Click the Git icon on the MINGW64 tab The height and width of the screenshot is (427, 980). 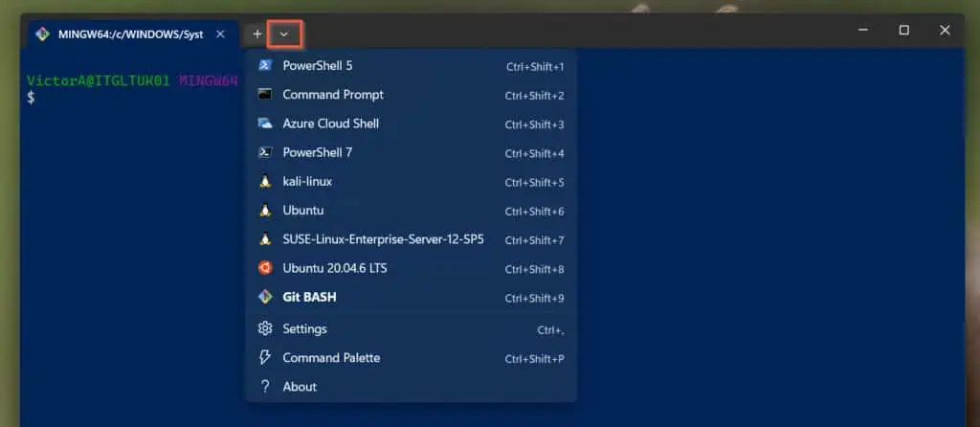42,34
